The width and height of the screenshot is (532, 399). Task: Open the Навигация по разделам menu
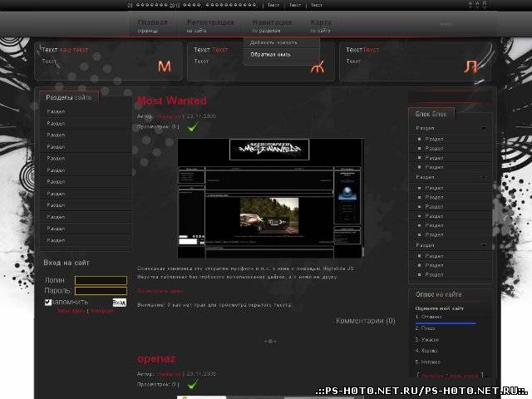click(272, 26)
